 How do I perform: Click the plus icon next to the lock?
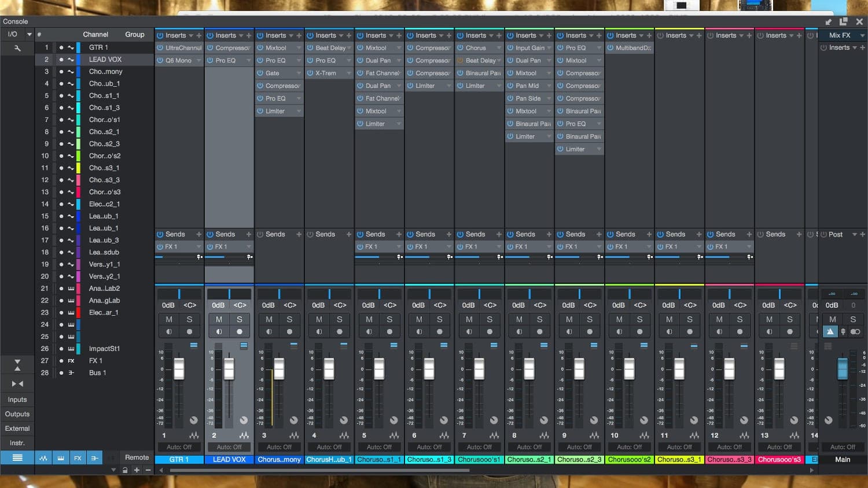click(x=137, y=470)
